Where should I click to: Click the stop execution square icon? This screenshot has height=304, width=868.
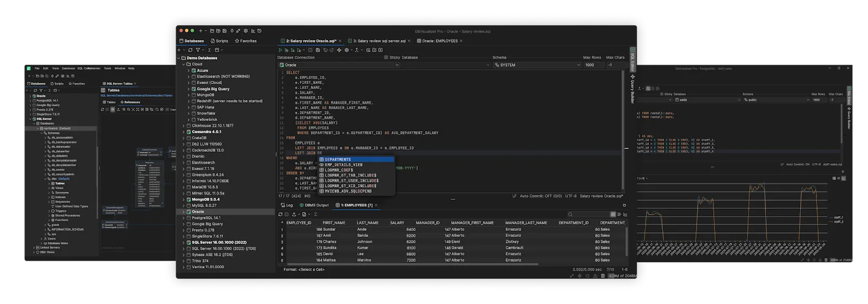click(x=310, y=50)
